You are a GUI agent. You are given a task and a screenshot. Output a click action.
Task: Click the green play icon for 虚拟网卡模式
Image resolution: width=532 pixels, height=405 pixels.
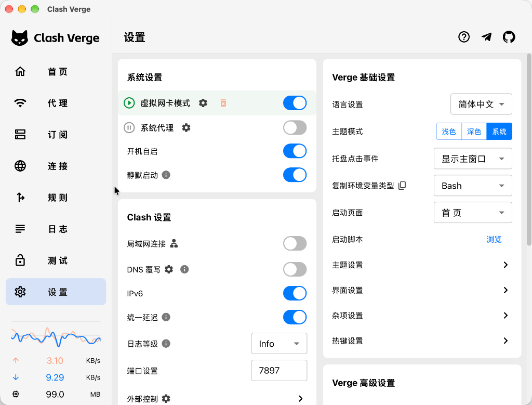pos(129,103)
